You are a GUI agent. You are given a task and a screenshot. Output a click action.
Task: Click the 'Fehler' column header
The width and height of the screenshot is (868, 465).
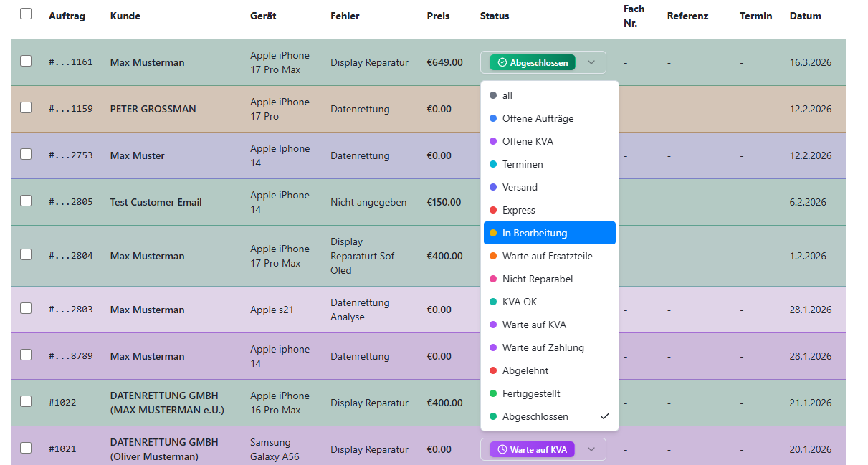[x=345, y=16]
